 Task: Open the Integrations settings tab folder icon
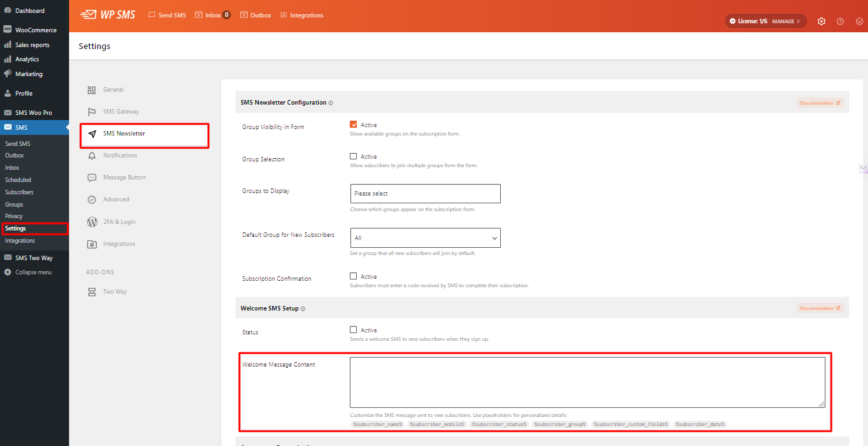92,244
